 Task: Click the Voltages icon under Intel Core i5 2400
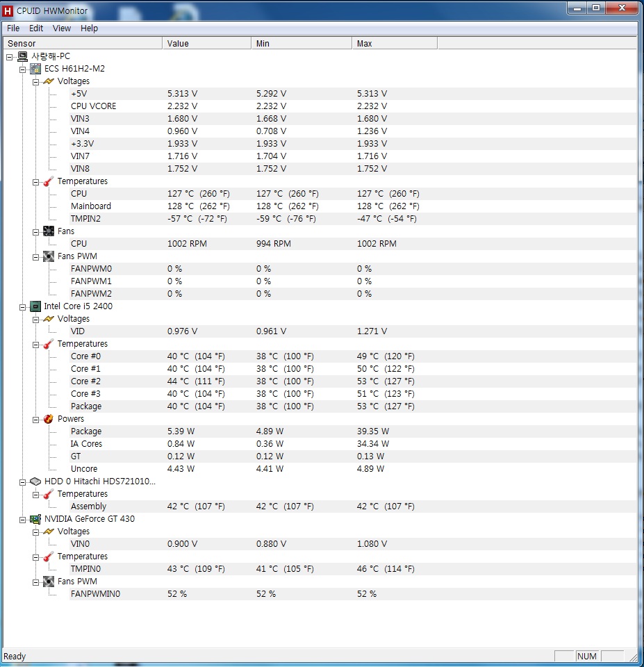[49, 319]
